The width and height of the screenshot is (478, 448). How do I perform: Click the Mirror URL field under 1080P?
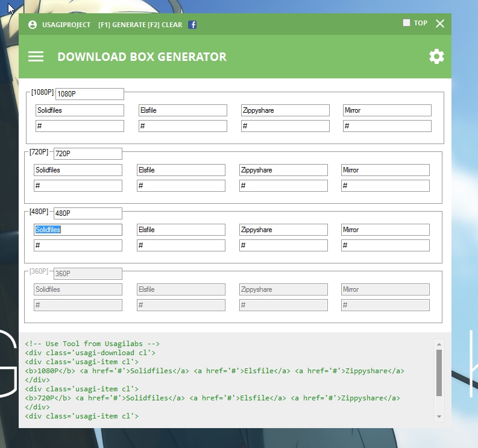(x=387, y=126)
